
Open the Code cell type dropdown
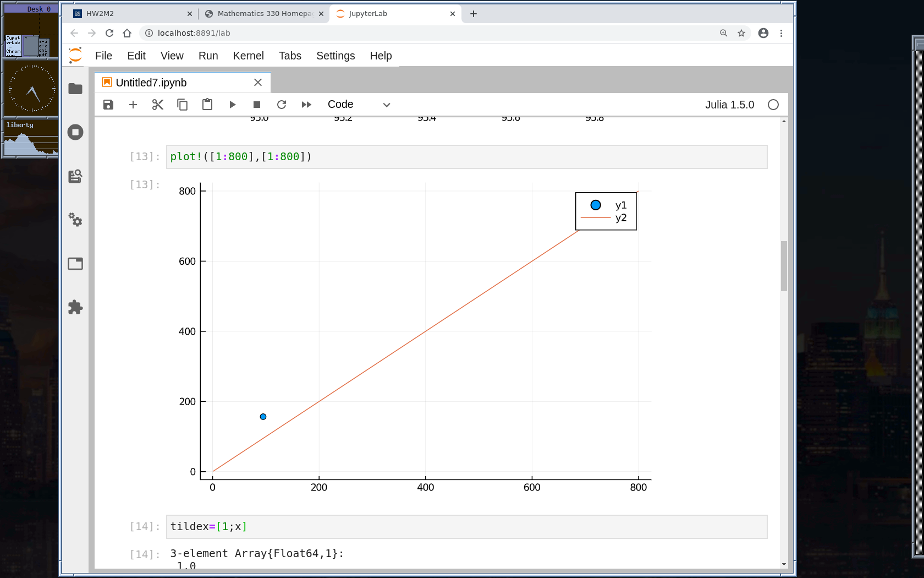[x=359, y=105]
